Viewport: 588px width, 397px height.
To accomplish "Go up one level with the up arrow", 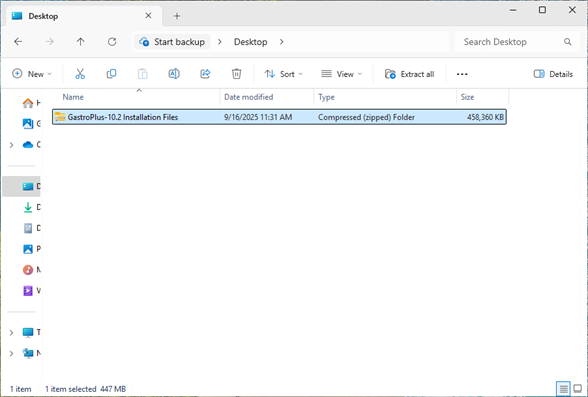I will 81,42.
